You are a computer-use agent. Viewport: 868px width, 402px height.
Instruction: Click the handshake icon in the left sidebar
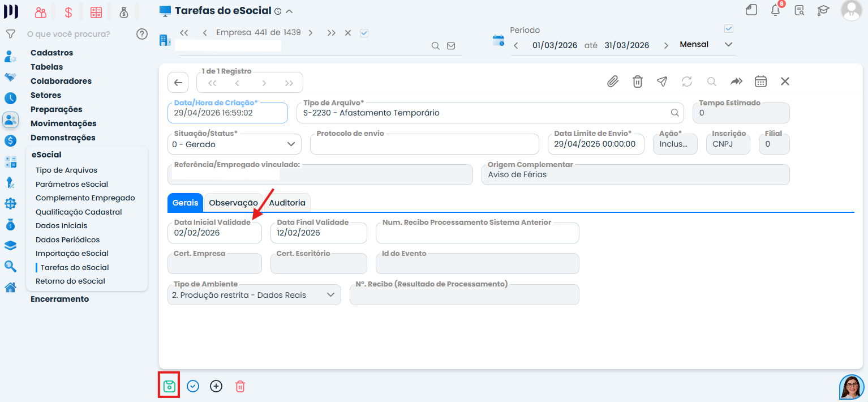(x=10, y=77)
